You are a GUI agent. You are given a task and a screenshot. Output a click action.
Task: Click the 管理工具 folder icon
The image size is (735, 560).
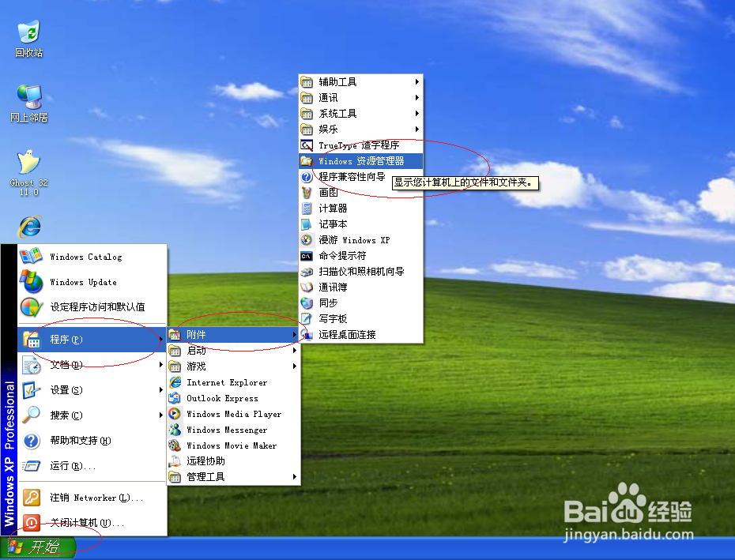point(175,477)
